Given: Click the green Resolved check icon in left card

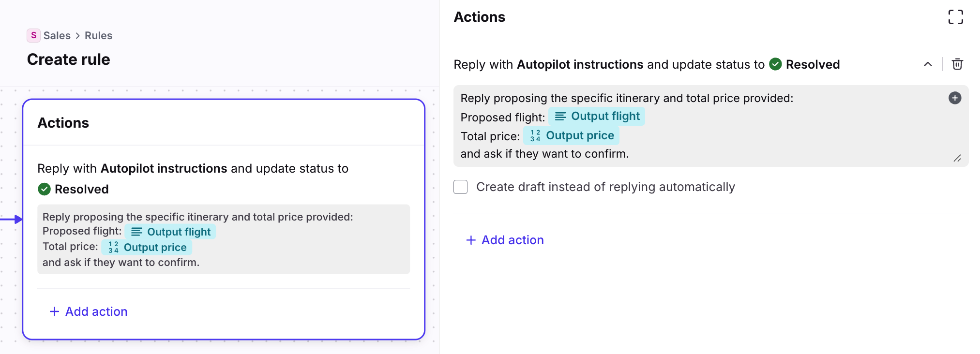Looking at the screenshot, I should (45, 189).
